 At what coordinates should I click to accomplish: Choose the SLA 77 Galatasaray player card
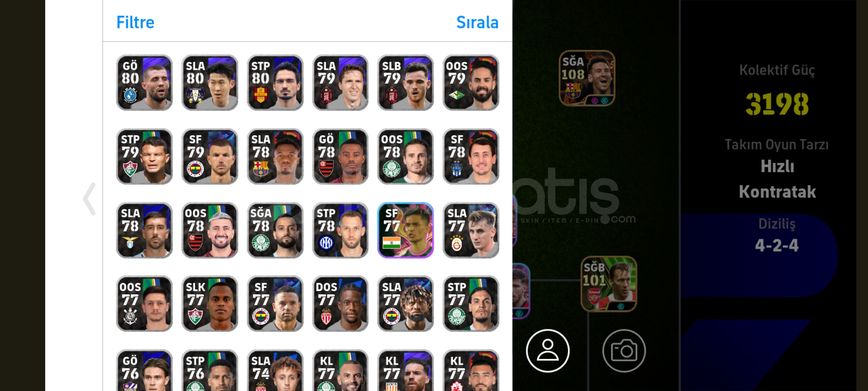[x=471, y=230]
